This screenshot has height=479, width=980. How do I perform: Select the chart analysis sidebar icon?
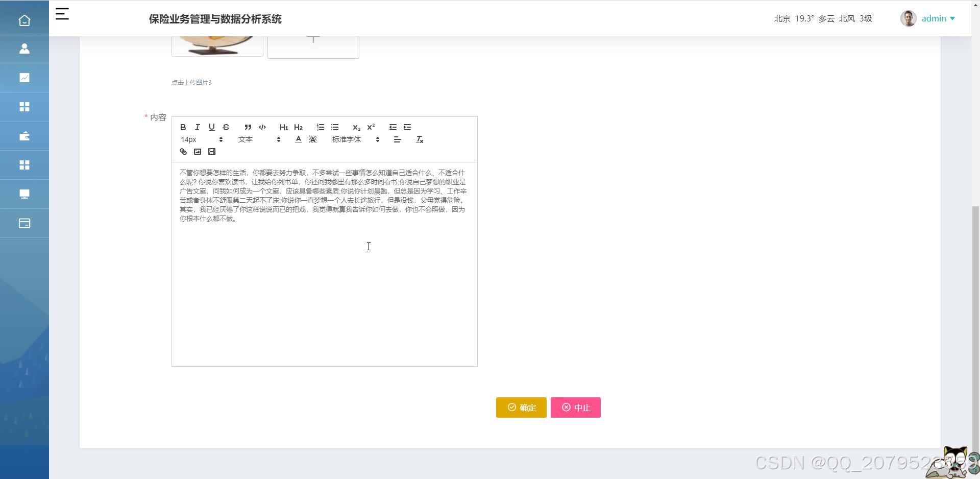pos(24,78)
